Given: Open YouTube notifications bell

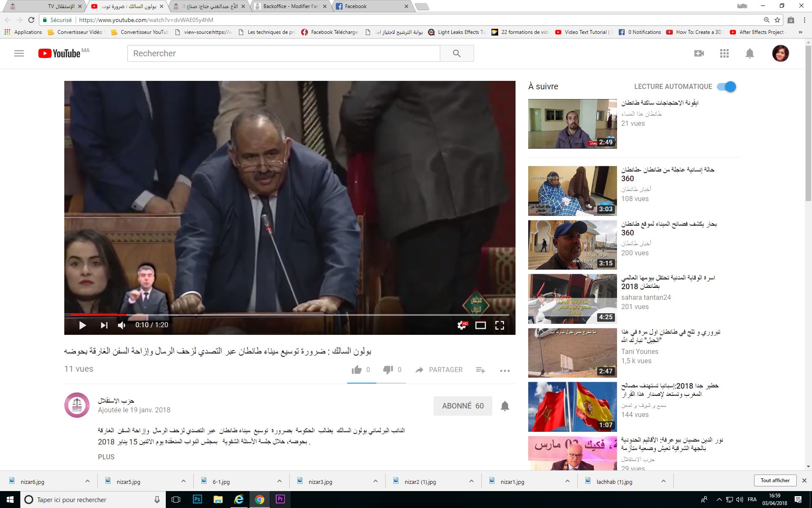Looking at the screenshot, I should 749,53.
